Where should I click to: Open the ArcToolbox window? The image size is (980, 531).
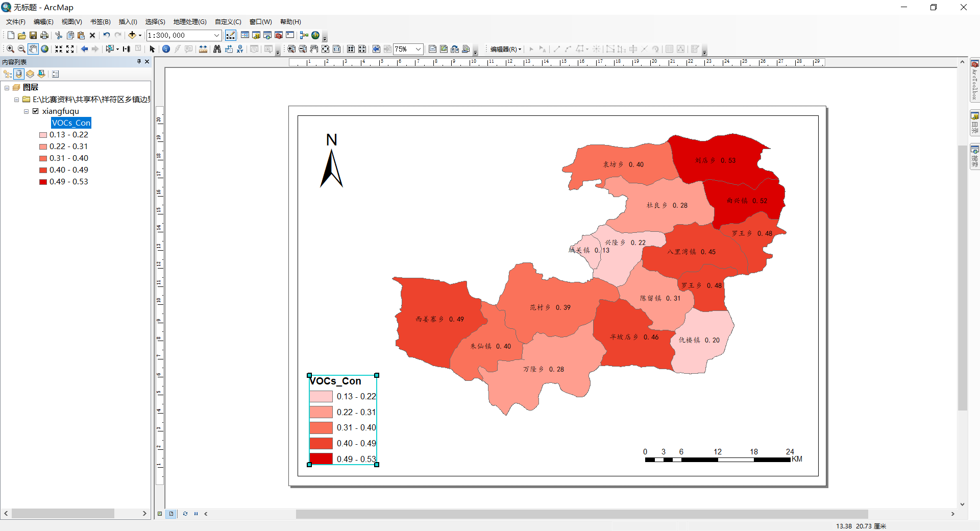(278, 35)
